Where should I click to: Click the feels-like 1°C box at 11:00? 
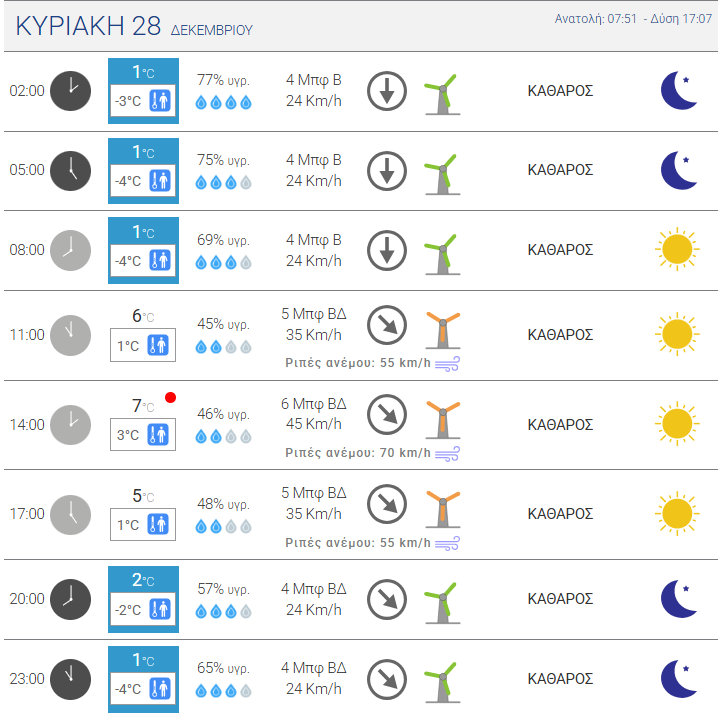[x=143, y=345]
